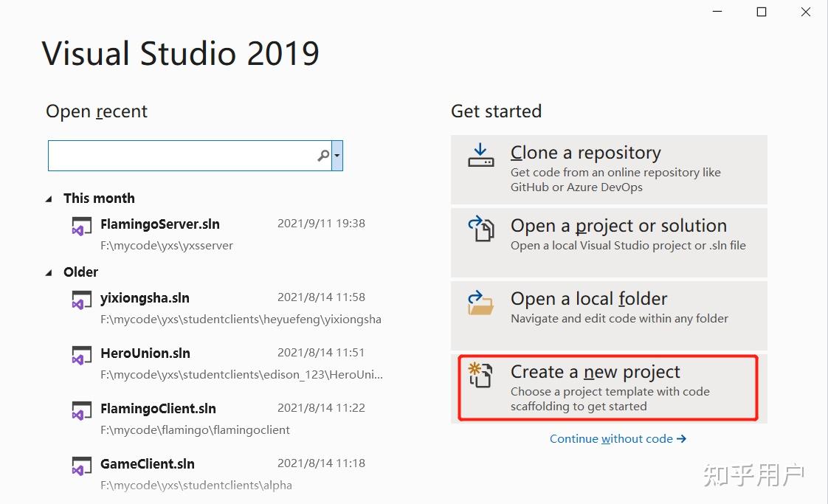828x504 pixels.
Task: Click the path F:\mycode\flamingo\flamingoclient
Action: [195, 430]
